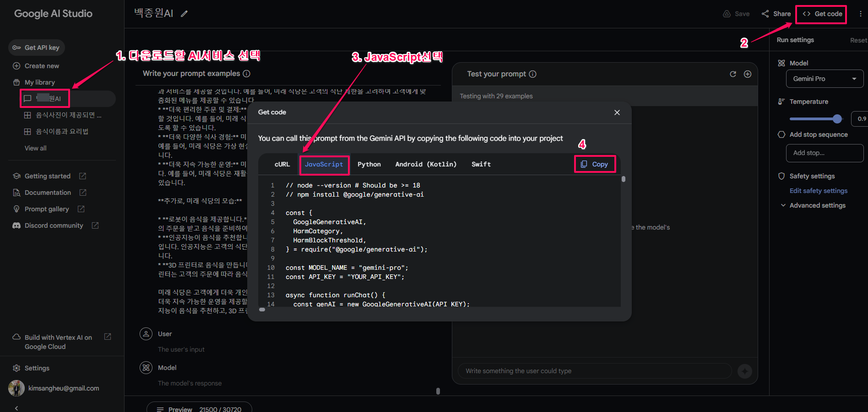Adjust the Temperature slider handle
The height and width of the screenshot is (412, 868).
point(837,119)
